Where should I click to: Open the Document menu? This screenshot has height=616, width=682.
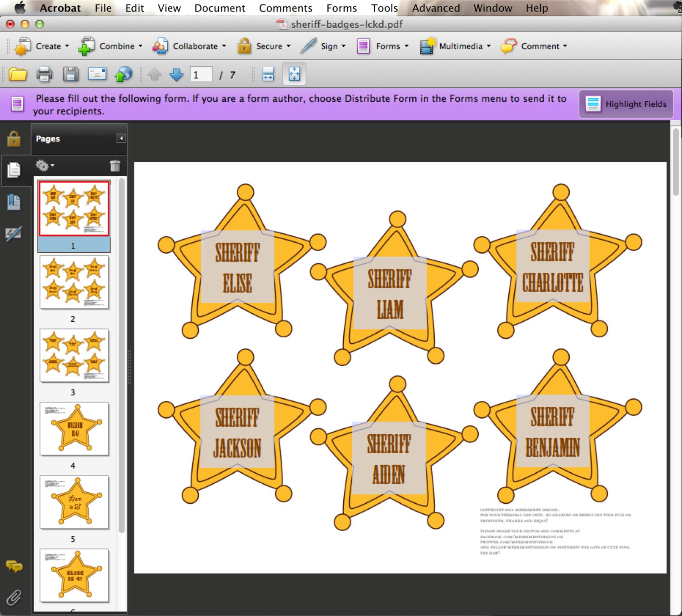tap(220, 8)
